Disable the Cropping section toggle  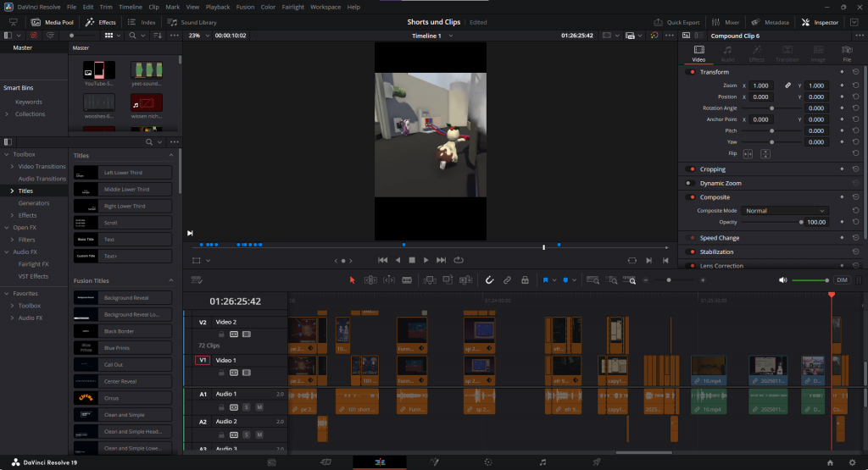coord(691,169)
